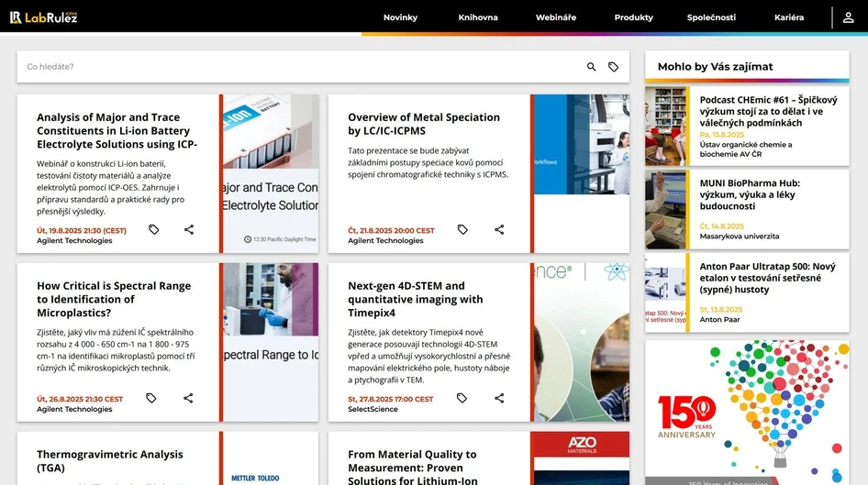Click the 150 Years Anniversary banner ad
Viewport: 868px width, 485px height.
746,413
